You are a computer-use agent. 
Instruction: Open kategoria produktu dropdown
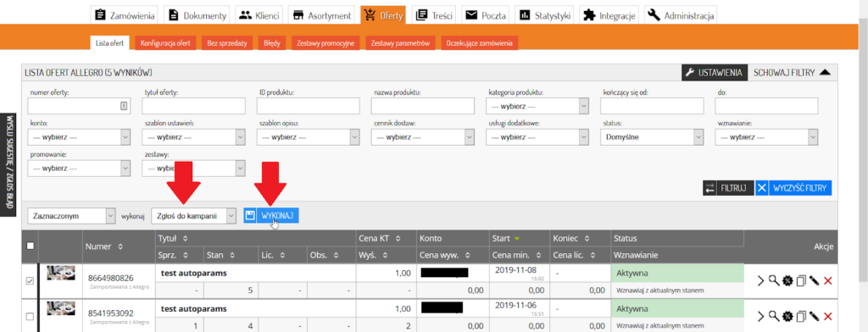click(x=537, y=106)
